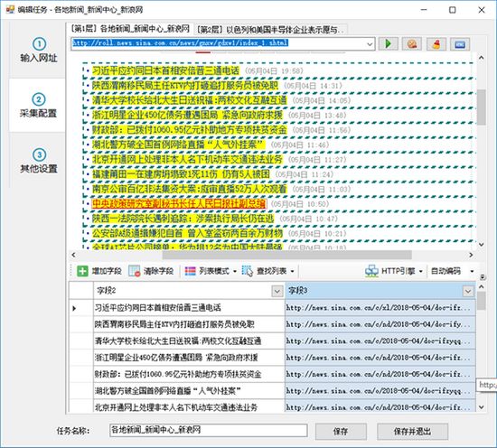The width and height of the screenshot is (497, 448).
Task: Select the grid cell 浙江明星企业450亿债务遭遇困局
Action: [189, 358]
